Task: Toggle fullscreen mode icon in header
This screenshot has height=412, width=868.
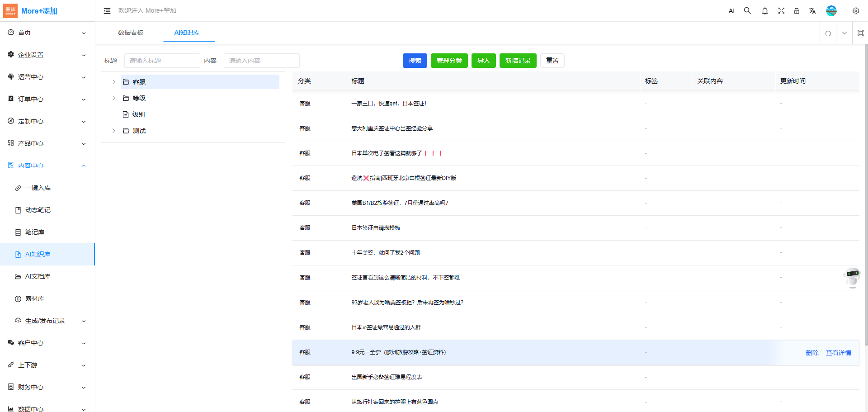Action: (x=781, y=11)
